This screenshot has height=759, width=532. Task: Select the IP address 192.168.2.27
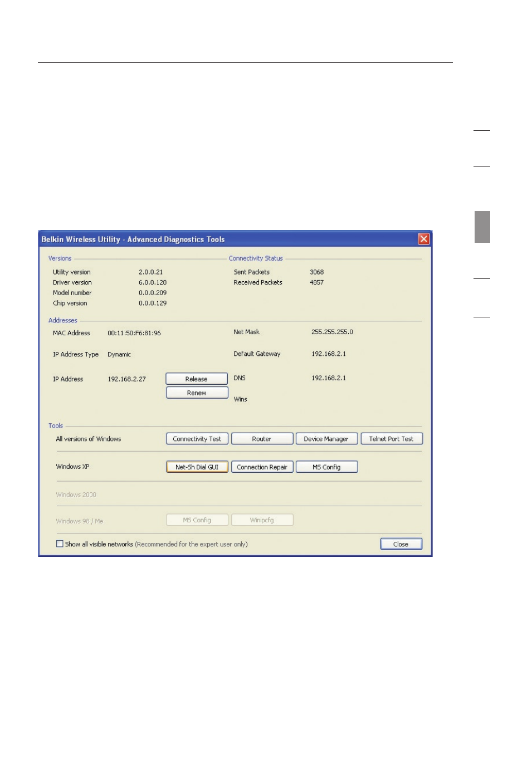126,379
